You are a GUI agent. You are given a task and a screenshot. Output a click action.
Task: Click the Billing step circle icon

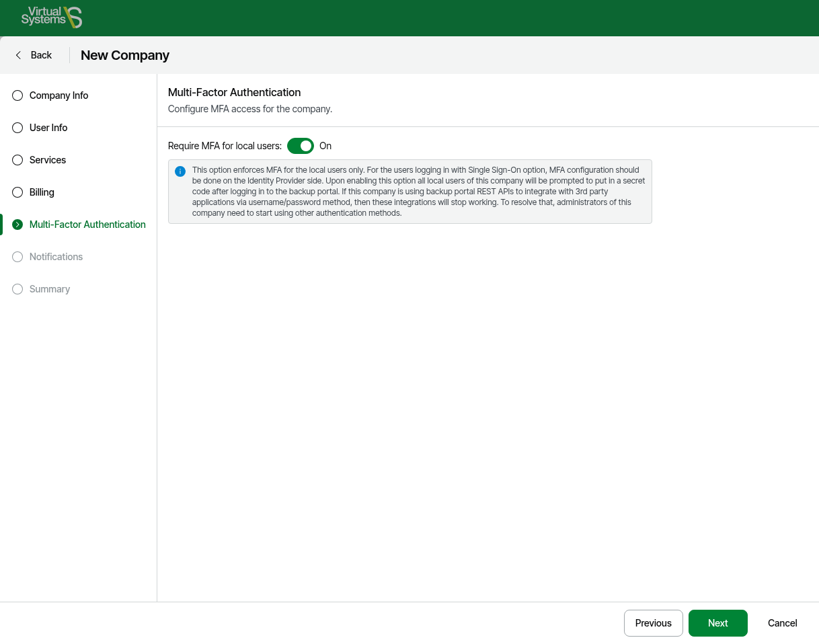pos(17,192)
